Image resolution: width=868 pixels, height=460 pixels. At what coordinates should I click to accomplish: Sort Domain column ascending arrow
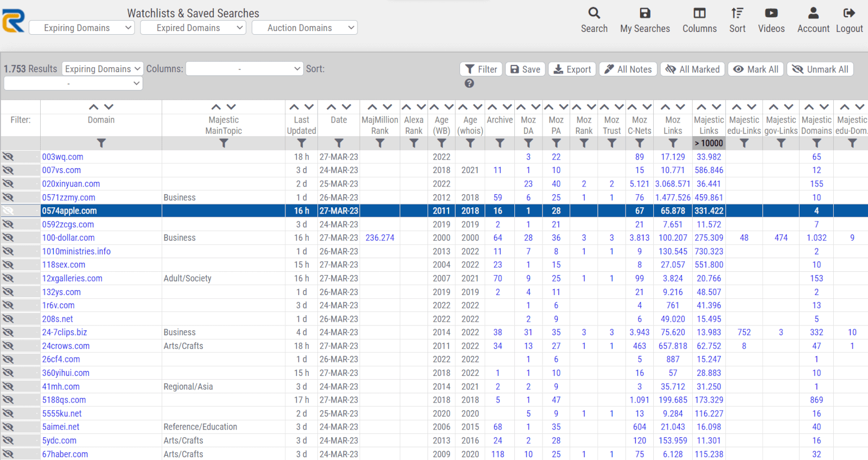(94, 107)
